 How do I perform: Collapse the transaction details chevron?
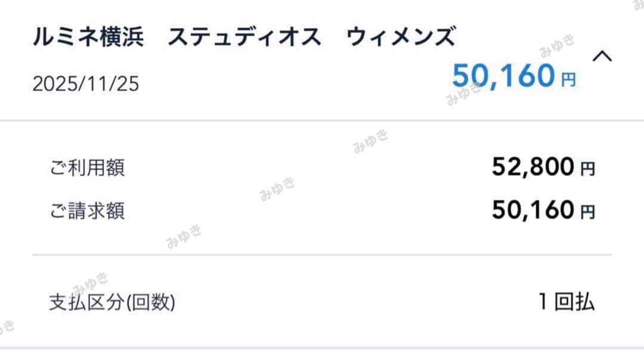coord(602,57)
